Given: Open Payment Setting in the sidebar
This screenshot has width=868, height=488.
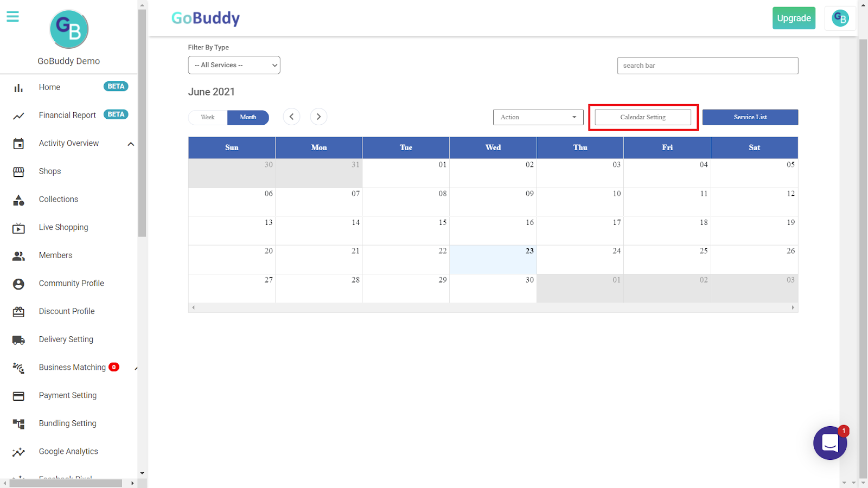Looking at the screenshot, I should (x=68, y=395).
